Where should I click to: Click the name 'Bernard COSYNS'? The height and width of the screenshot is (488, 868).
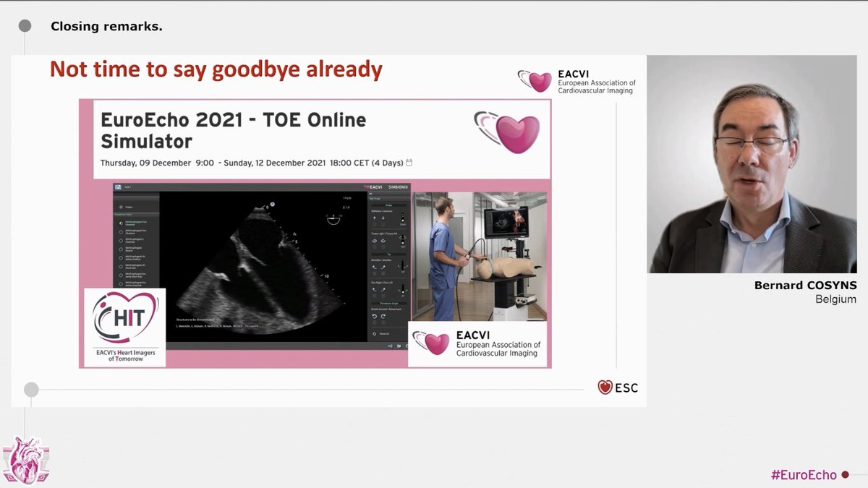point(805,286)
